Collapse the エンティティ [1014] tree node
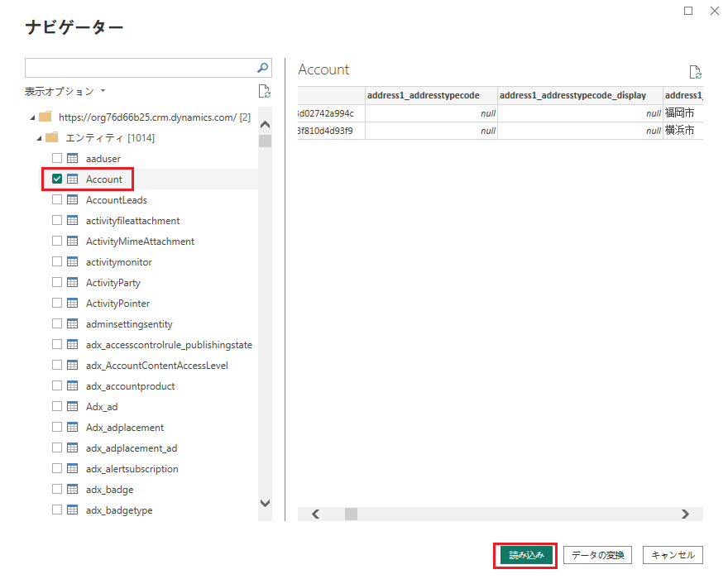728x579 pixels. click(x=38, y=138)
